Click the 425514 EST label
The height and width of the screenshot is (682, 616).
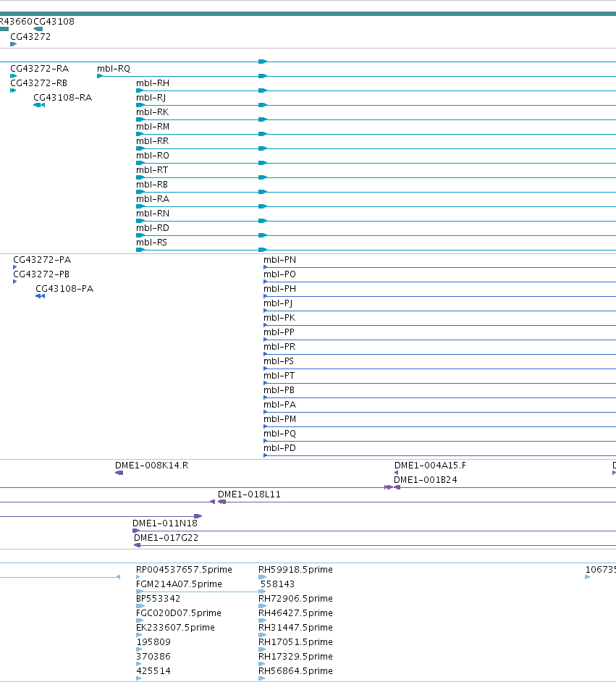pyautogui.click(x=153, y=670)
